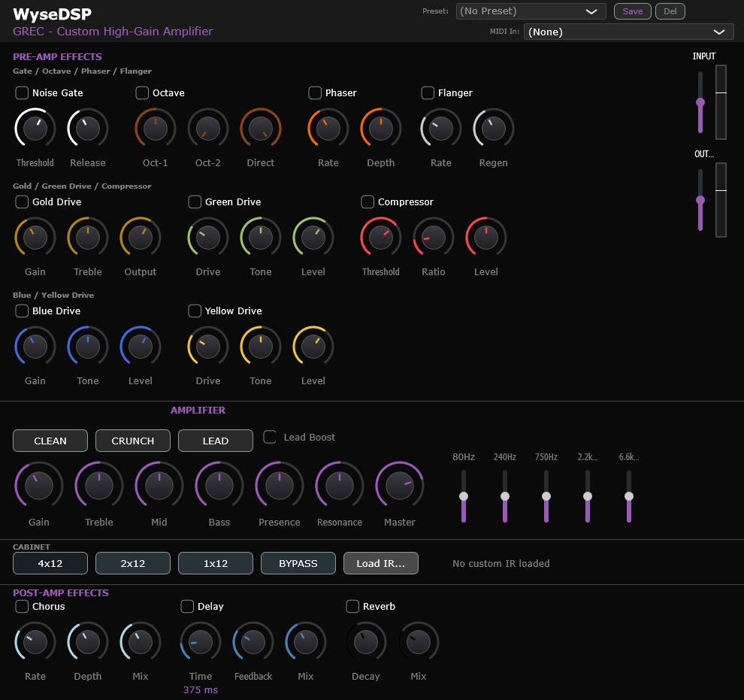Click the 6.6k EQ slider handle
744x700 pixels.
tap(629, 496)
